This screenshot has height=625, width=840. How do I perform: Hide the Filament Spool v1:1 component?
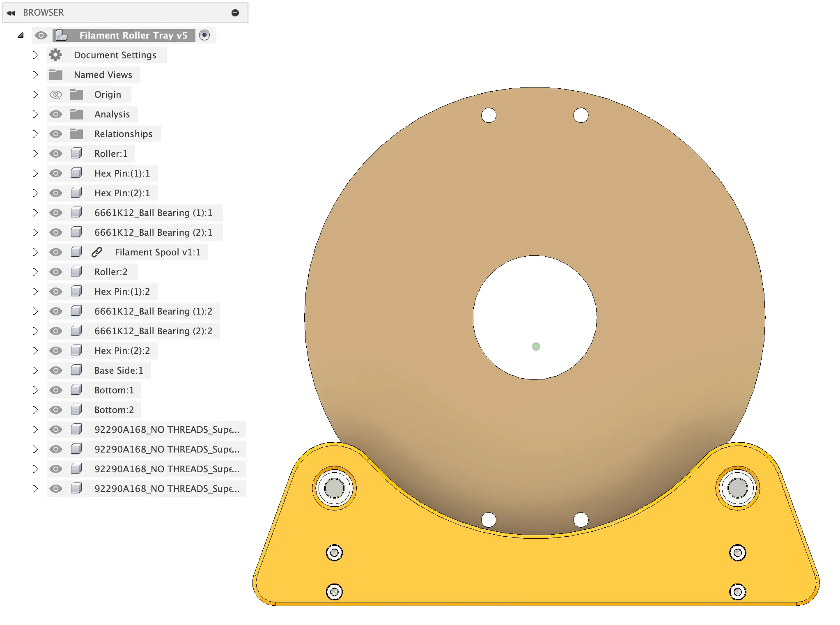[x=56, y=252]
